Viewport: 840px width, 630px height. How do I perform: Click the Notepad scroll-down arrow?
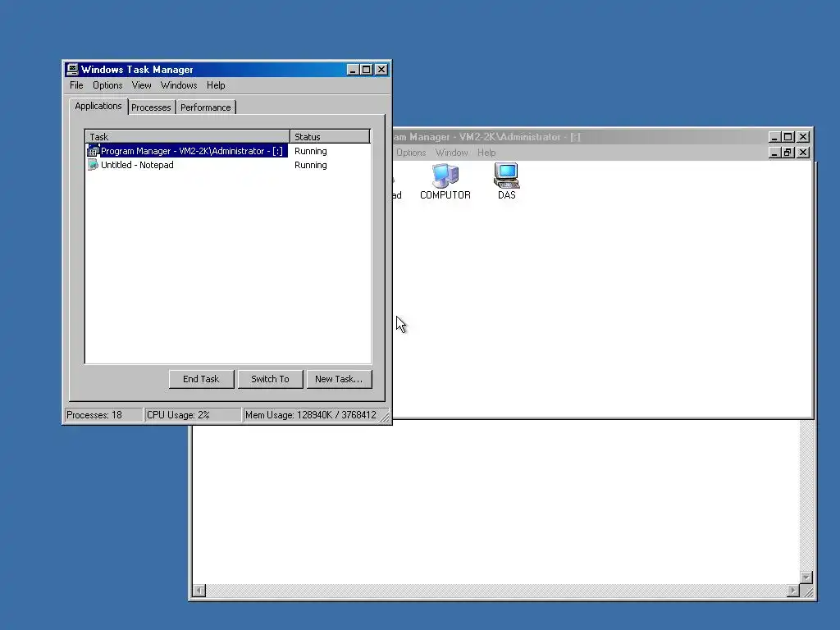pos(807,577)
